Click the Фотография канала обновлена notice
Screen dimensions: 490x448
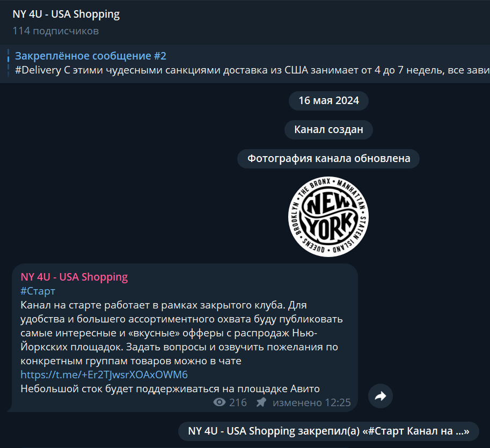pos(328,159)
